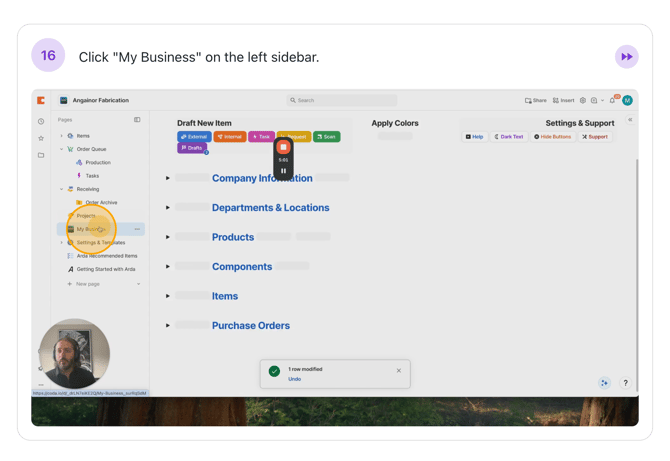The image size is (670, 461).
Task: Expand the Purchase Orders section
Action: [168, 326]
